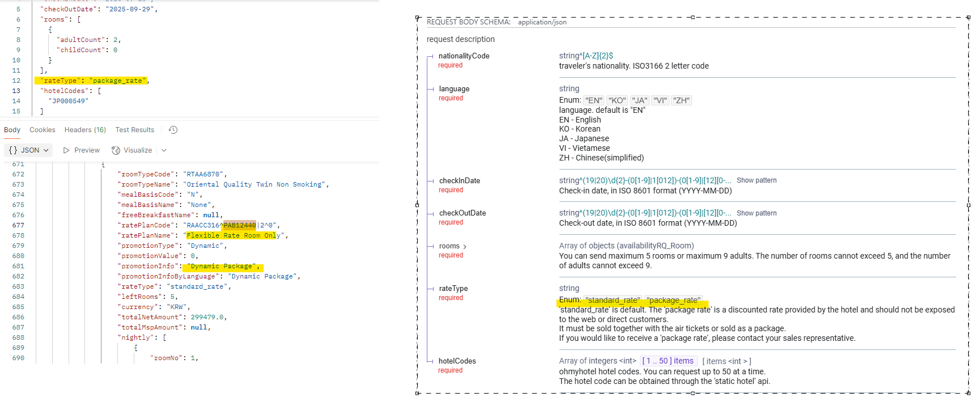Click the Preview button

click(x=82, y=150)
